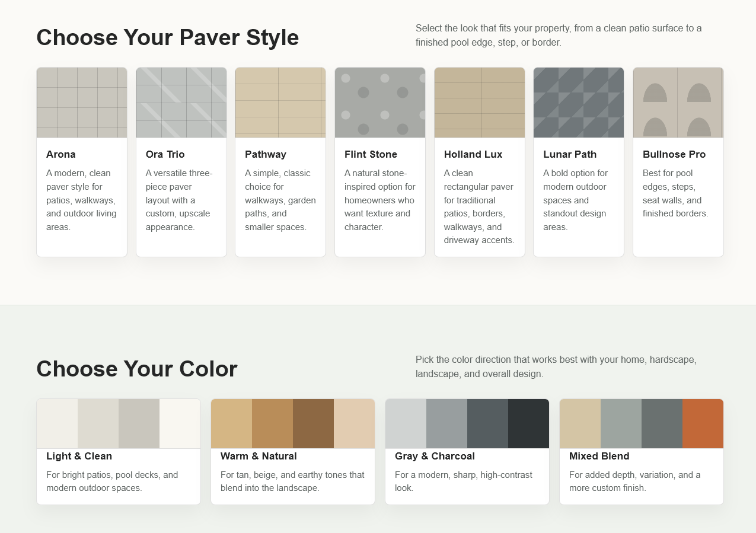Click the off-white first swatch in Light & Clean
The image size is (756, 533).
coord(57,424)
